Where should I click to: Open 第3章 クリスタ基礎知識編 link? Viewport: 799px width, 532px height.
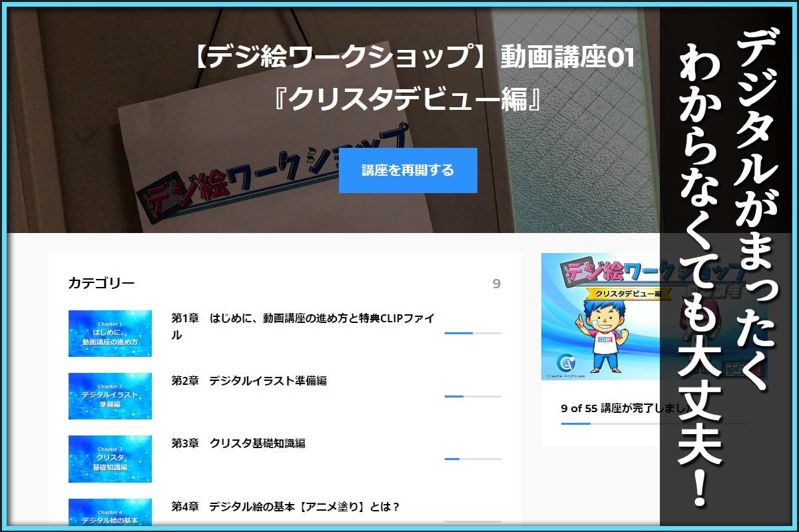point(238,443)
